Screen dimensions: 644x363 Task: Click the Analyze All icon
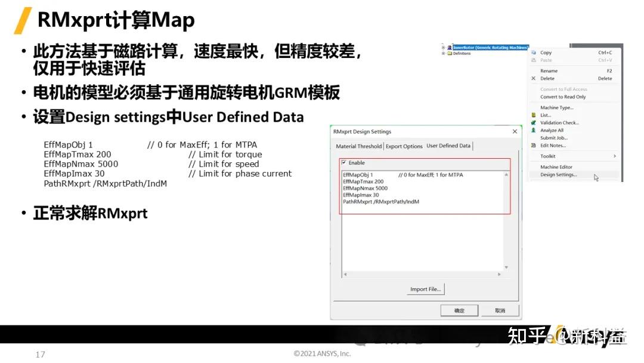click(534, 130)
